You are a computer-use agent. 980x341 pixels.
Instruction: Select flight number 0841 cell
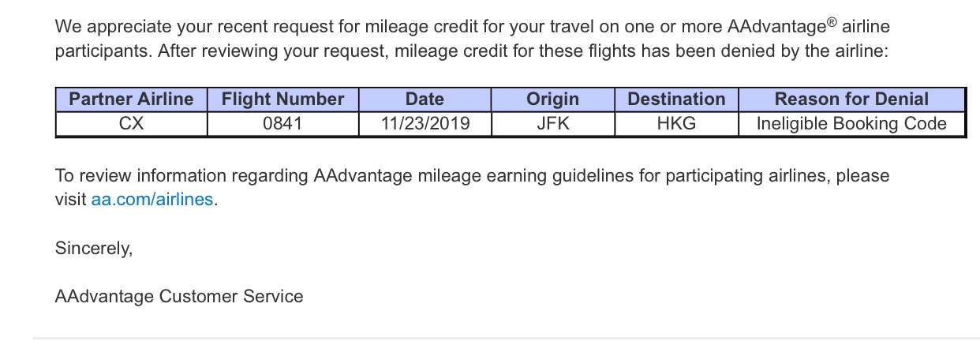[282, 124]
